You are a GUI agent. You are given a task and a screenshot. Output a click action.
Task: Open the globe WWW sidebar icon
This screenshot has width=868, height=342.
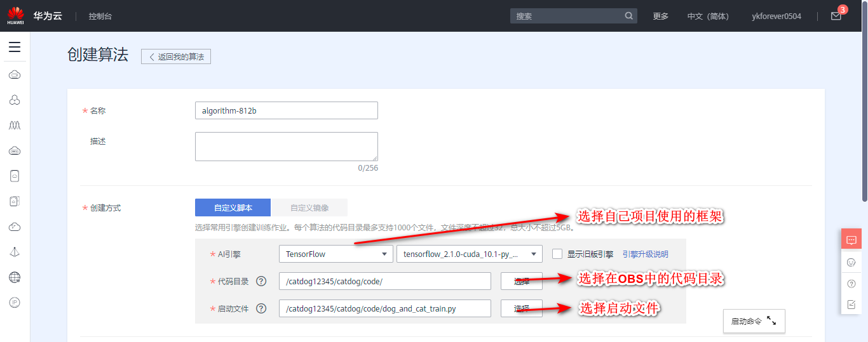(15, 277)
